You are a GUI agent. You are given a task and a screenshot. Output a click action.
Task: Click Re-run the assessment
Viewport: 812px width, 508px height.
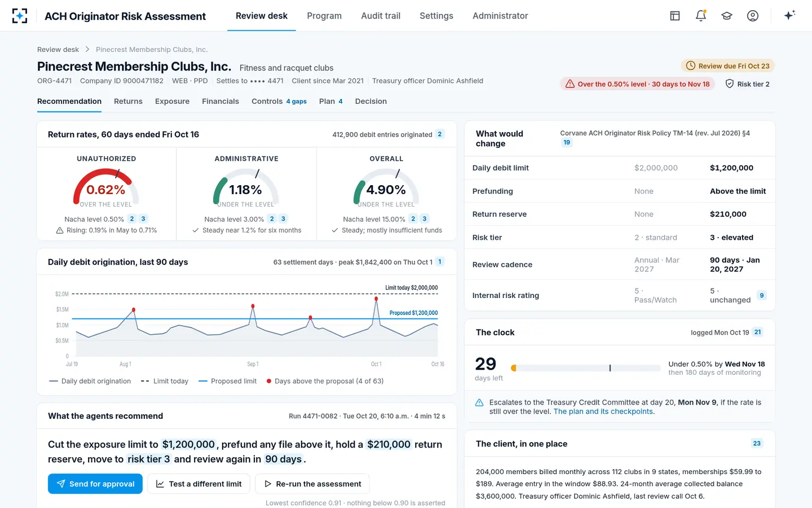(312, 484)
